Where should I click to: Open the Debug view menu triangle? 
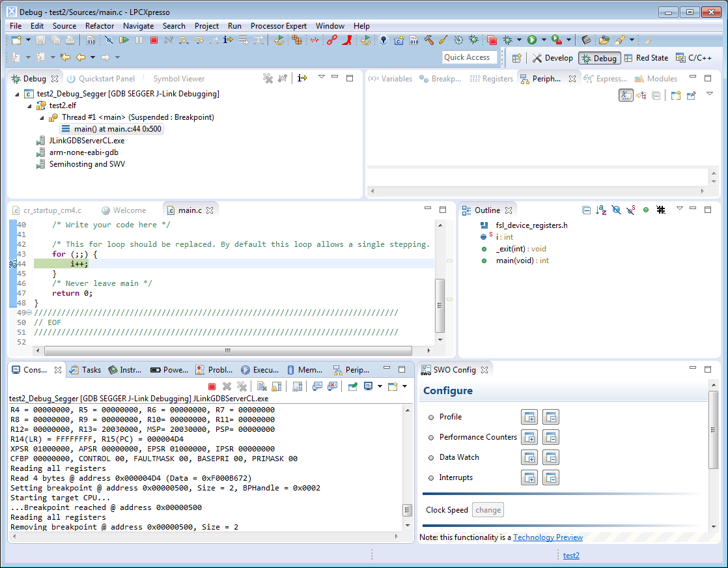321,78
